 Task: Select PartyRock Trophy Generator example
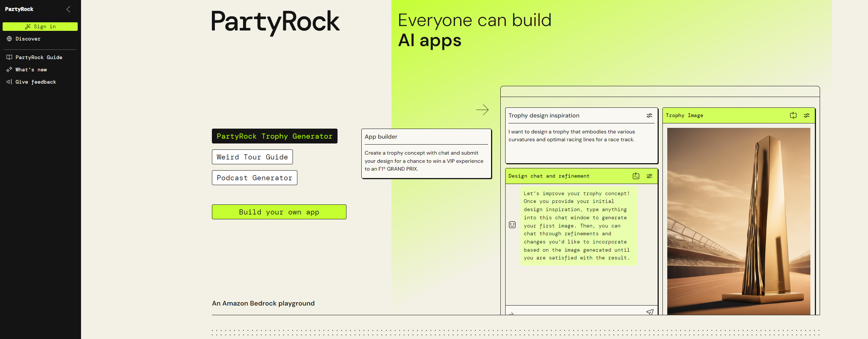coord(275,136)
